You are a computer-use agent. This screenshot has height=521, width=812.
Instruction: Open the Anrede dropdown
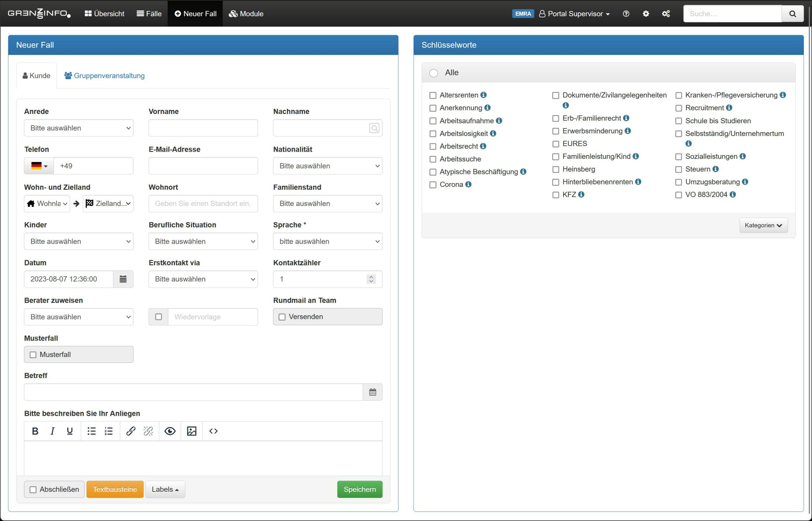tap(79, 128)
